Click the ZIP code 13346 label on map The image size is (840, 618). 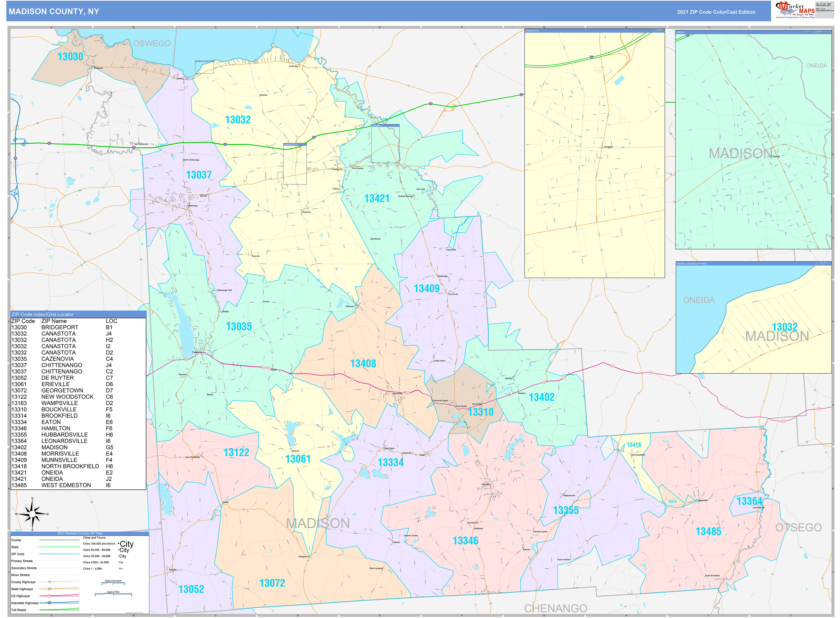click(465, 541)
